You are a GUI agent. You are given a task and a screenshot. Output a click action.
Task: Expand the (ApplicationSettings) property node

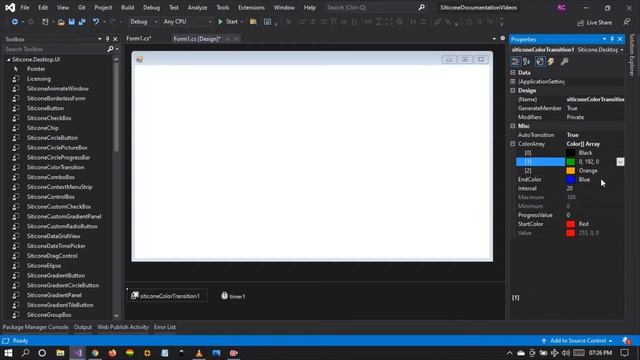tap(513, 82)
